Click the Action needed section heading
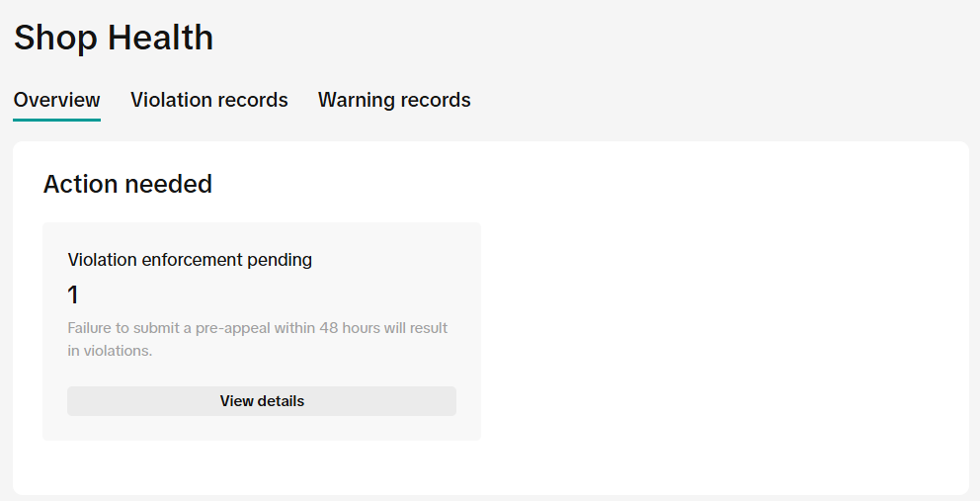 [127, 184]
